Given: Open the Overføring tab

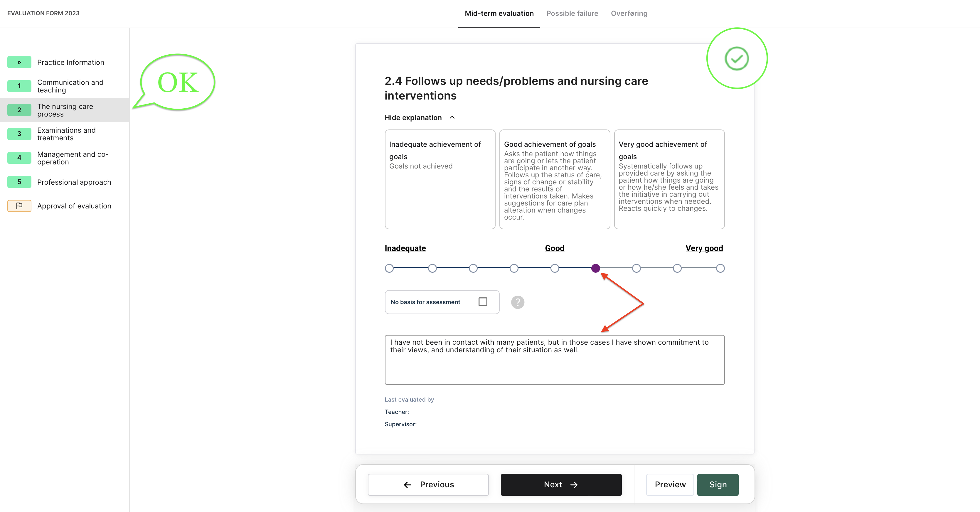Looking at the screenshot, I should click(629, 13).
